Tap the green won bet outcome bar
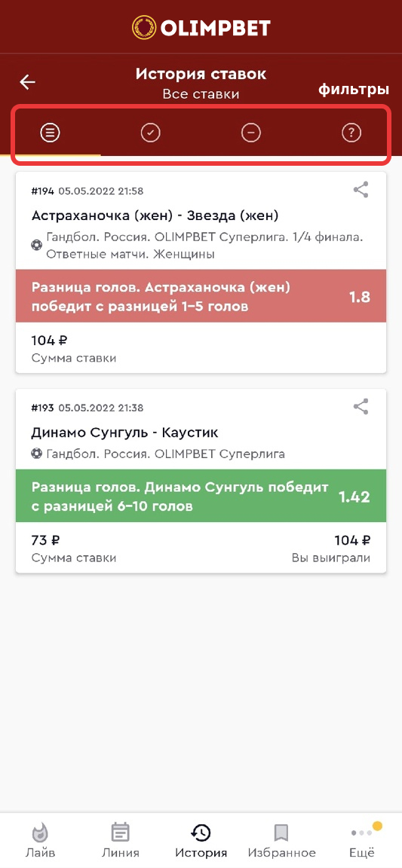The width and height of the screenshot is (402, 868). click(x=201, y=496)
